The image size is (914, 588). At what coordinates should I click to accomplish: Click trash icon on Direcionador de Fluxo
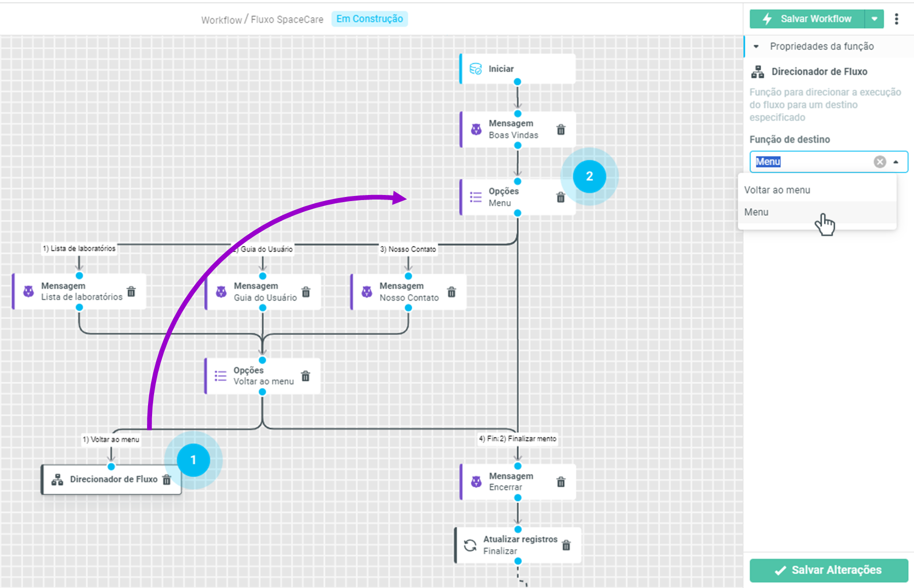pos(167,479)
